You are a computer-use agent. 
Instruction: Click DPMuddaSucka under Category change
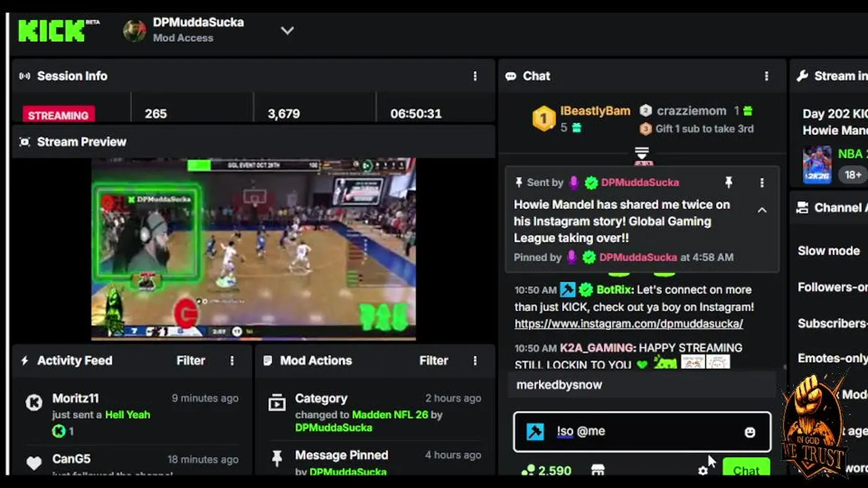click(334, 428)
